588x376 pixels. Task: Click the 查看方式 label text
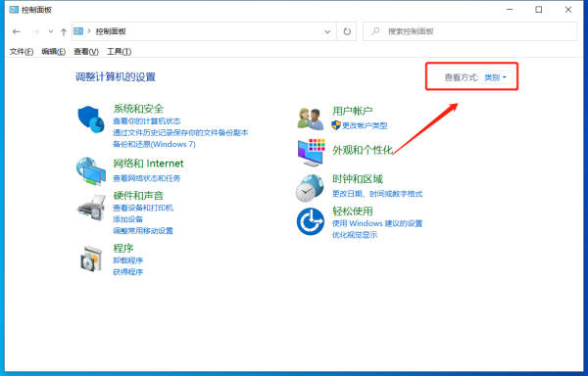[x=462, y=77]
